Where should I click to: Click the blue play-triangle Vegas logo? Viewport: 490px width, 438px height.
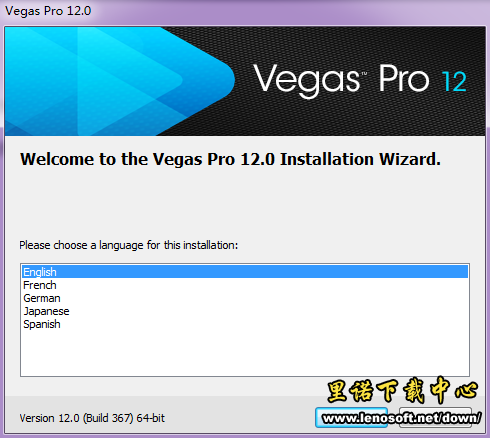click(120, 81)
